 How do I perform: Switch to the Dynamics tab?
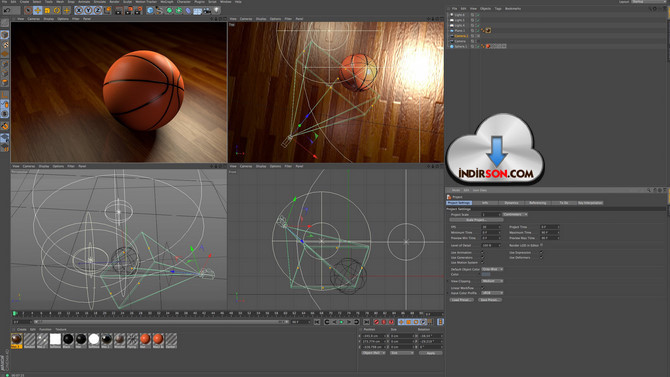(511, 203)
